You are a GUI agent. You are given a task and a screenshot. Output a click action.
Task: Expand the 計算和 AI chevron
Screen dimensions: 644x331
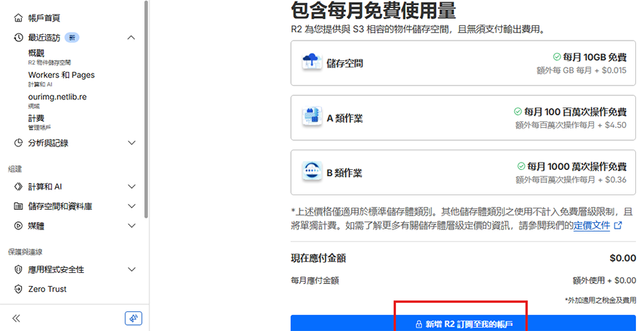(131, 187)
